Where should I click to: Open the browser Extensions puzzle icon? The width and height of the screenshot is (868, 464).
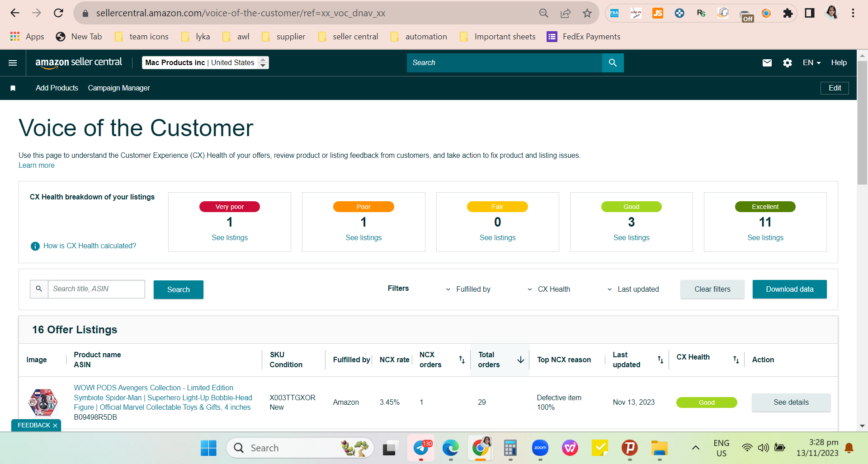tap(788, 13)
